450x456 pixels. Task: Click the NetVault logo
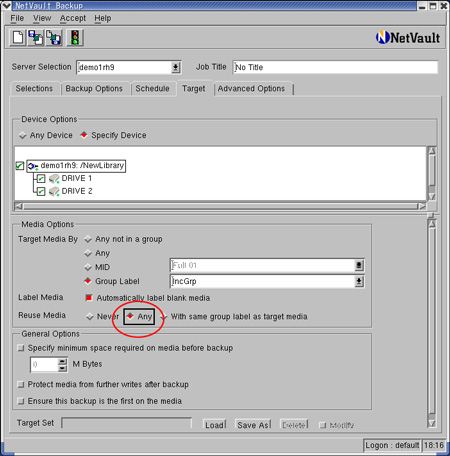(x=408, y=38)
